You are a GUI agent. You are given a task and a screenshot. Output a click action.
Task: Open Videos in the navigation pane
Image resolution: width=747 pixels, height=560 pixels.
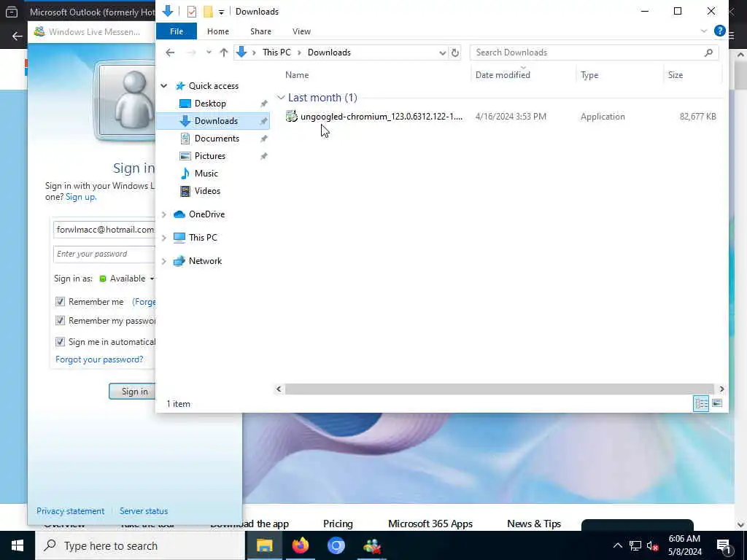(x=207, y=191)
